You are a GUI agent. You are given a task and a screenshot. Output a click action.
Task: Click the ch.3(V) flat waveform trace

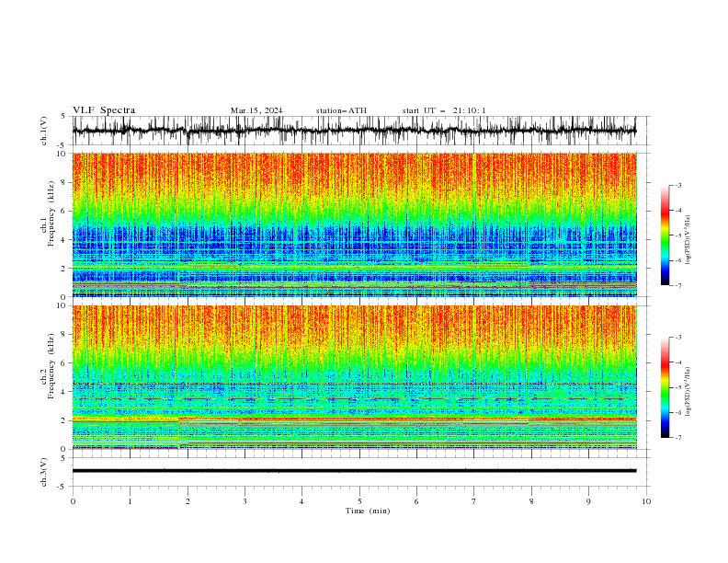pos(354,471)
